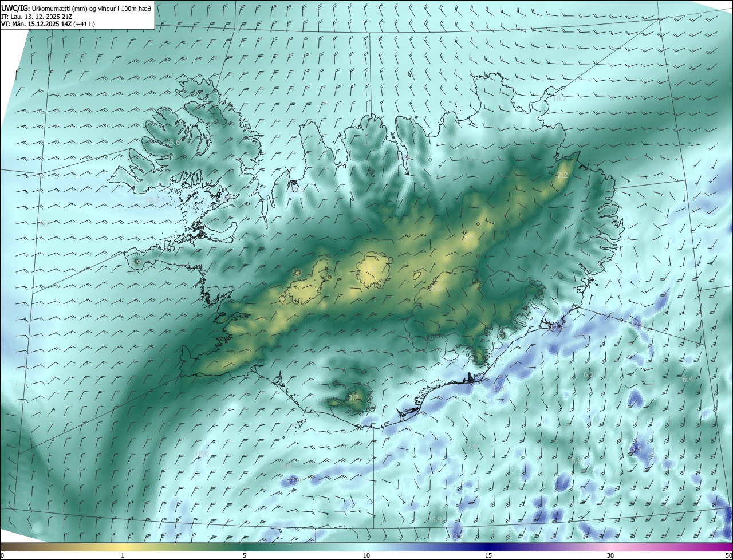Click the 9.7 value near the west edge
The width and height of the screenshot is (733, 560).
[44, 224]
